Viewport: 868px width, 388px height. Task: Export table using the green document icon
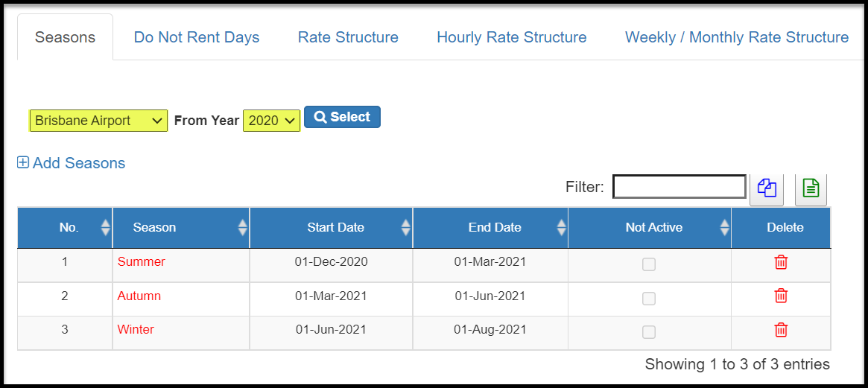click(811, 188)
